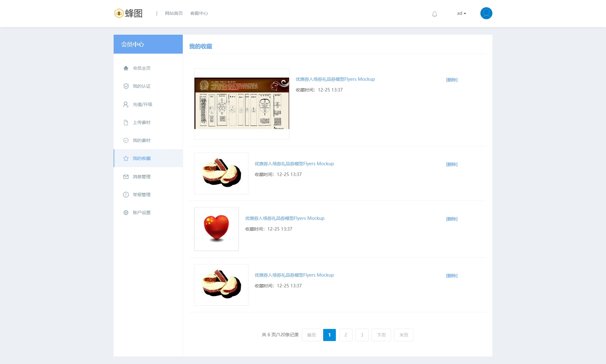Open the Chinese flag heart thumbnail

217,229
